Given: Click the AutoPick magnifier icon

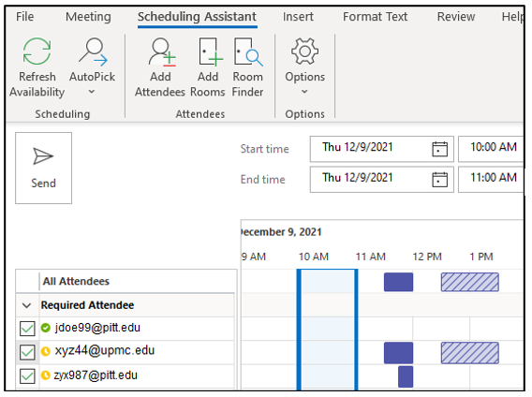Looking at the screenshot, I should 93,51.
